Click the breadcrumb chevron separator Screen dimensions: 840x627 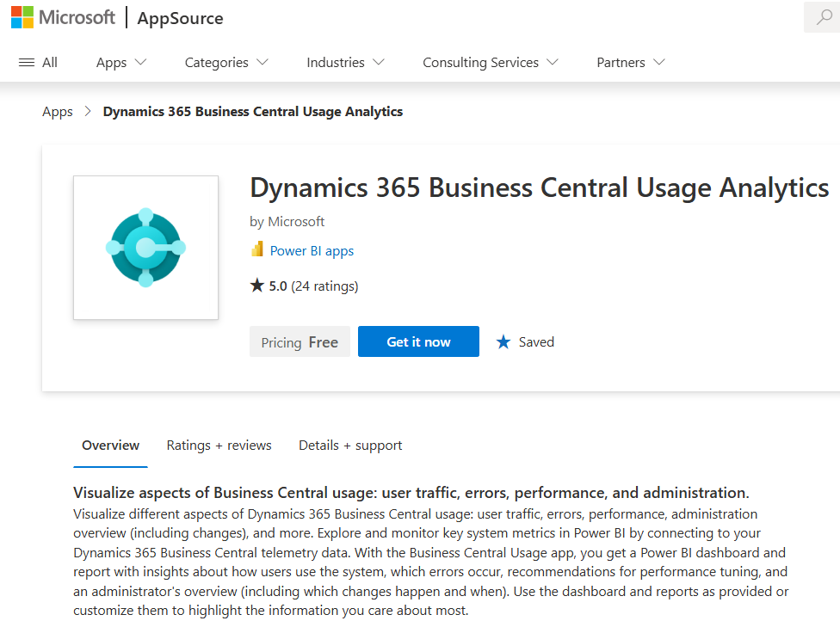coord(88,111)
